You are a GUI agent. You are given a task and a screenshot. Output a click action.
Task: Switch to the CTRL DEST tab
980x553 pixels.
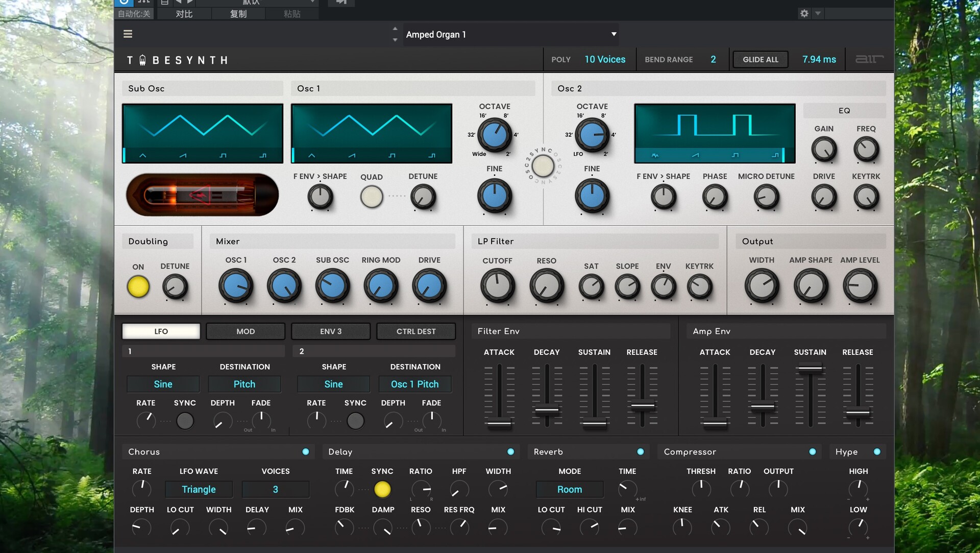click(x=415, y=331)
